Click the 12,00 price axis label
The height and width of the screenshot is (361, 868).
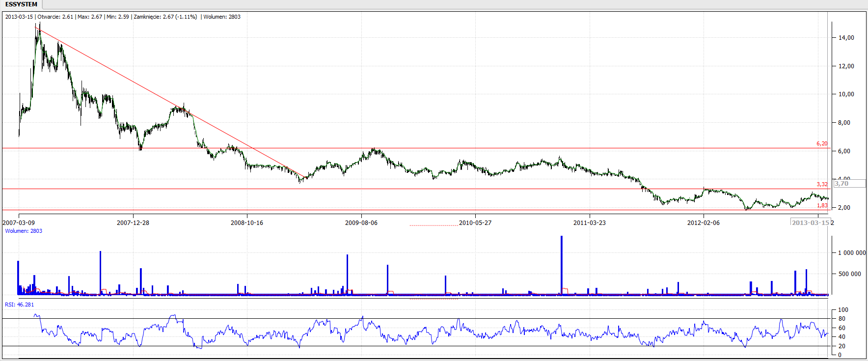[846, 66]
